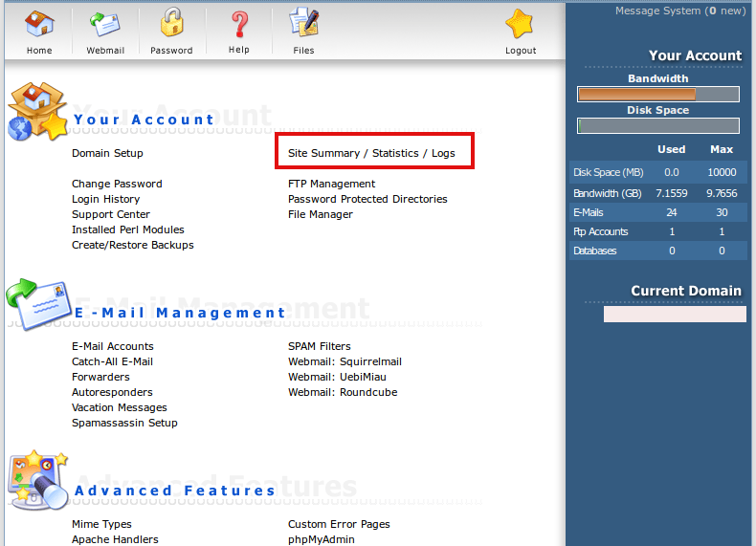Click the Logout star icon
This screenshot has height=546, width=756.
click(x=520, y=26)
